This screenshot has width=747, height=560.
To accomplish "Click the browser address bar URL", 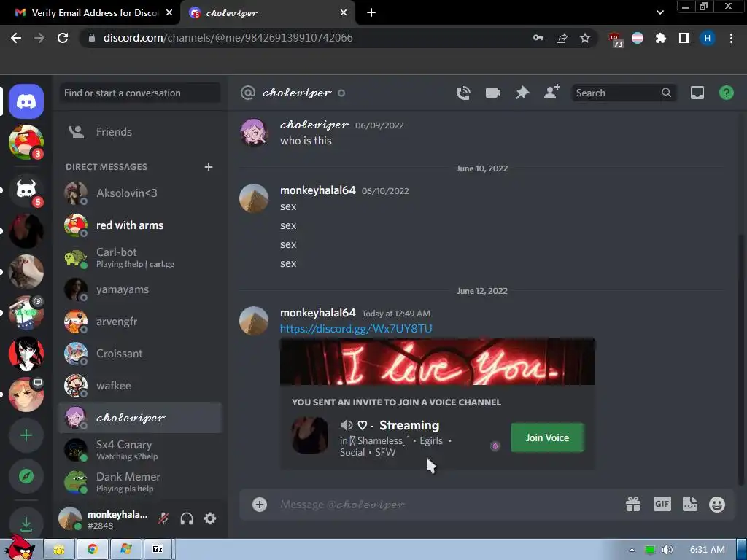I will pyautogui.click(x=228, y=38).
